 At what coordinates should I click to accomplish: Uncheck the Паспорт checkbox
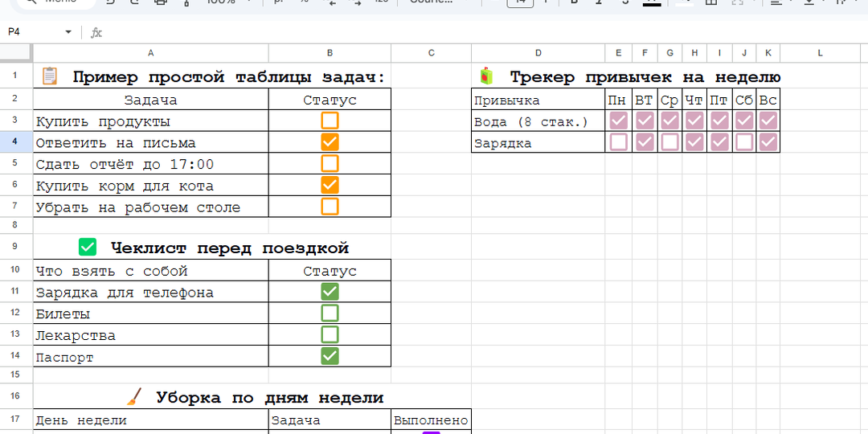[x=330, y=356]
